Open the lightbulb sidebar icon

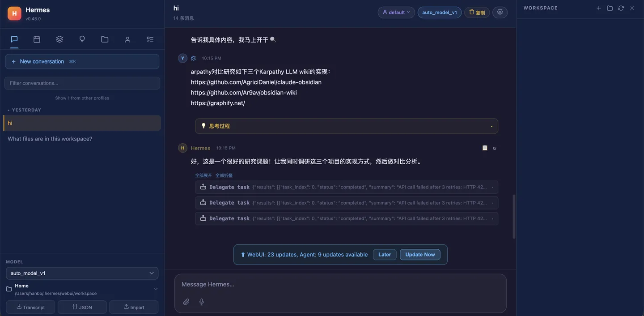(82, 39)
